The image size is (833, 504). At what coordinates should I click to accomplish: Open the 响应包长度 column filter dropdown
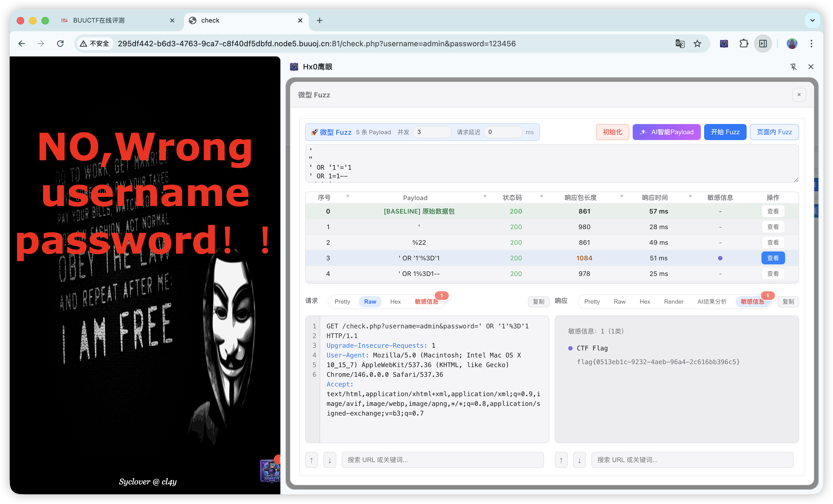tap(621, 196)
